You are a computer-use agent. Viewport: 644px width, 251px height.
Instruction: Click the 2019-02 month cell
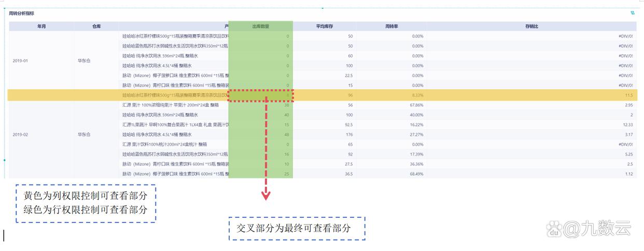[x=20, y=134]
